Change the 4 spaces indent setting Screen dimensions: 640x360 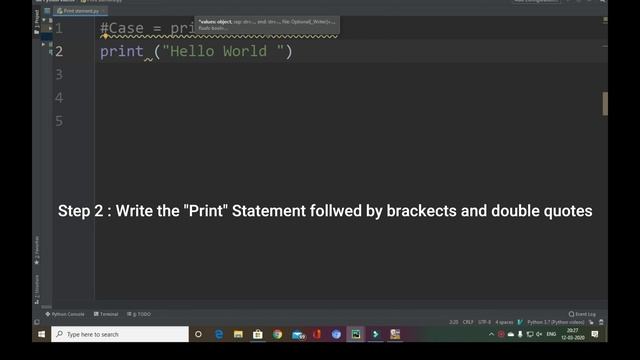[504, 322]
